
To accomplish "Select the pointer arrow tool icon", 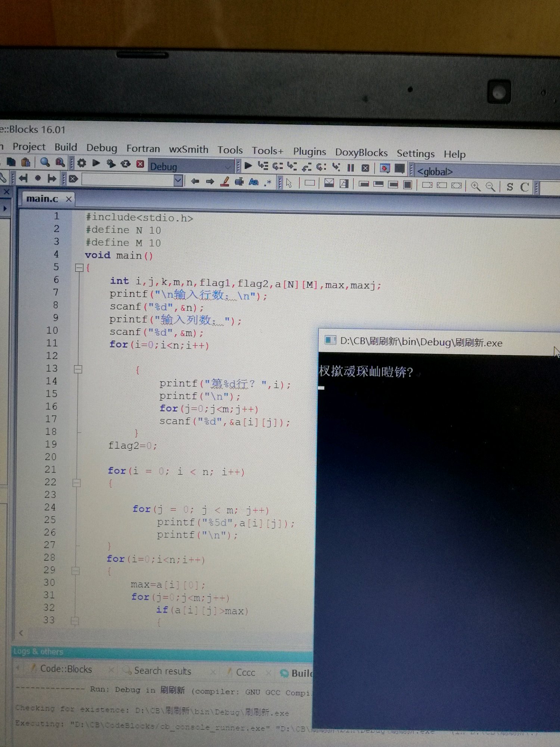I will [x=289, y=183].
